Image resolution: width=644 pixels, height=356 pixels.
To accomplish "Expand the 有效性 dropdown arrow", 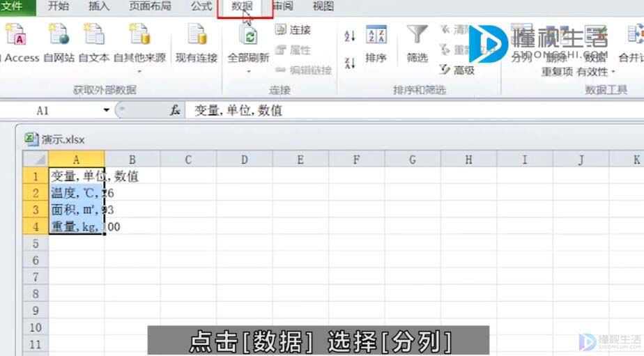I will point(613,72).
